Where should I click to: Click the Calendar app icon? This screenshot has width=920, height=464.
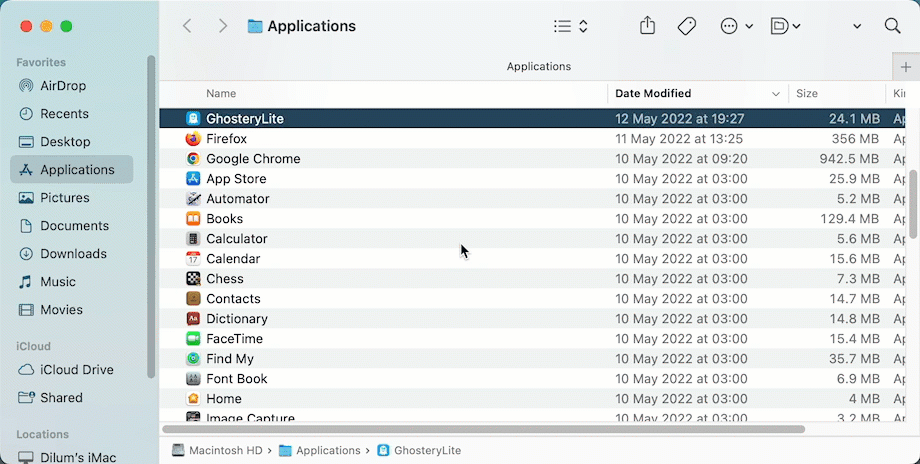pyautogui.click(x=193, y=259)
